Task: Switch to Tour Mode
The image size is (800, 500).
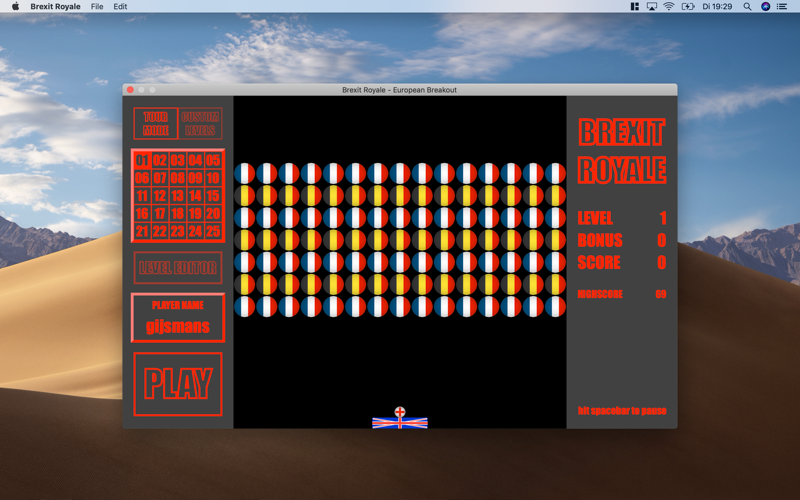Action: (156, 123)
